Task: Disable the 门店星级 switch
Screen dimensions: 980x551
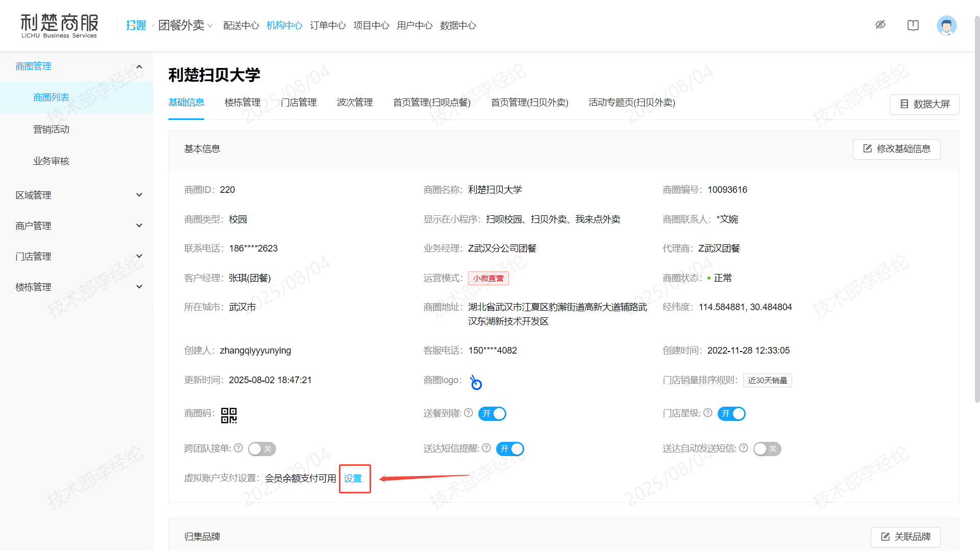Action: 731,414
